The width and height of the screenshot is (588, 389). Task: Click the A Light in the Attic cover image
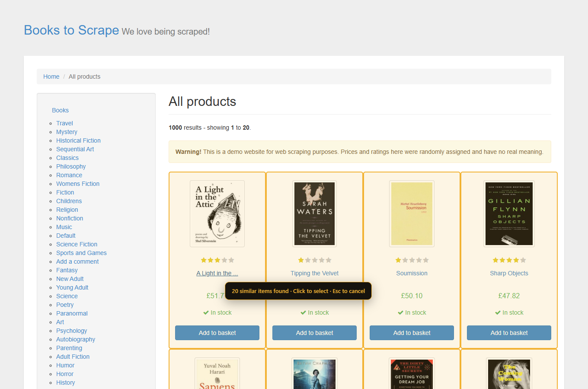(217, 214)
